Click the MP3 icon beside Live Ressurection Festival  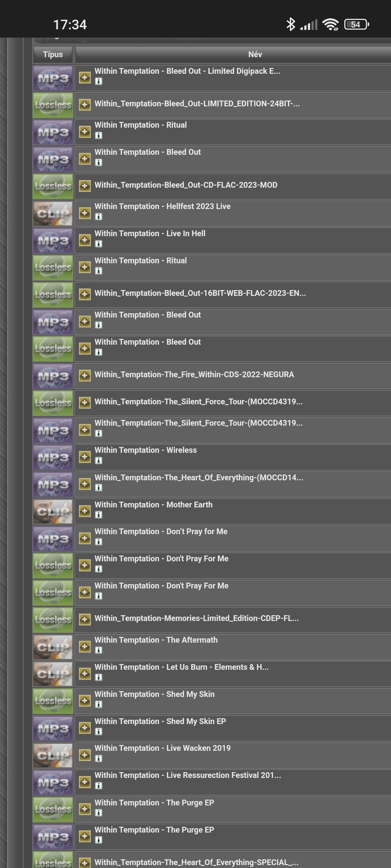[x=53, y=783]
